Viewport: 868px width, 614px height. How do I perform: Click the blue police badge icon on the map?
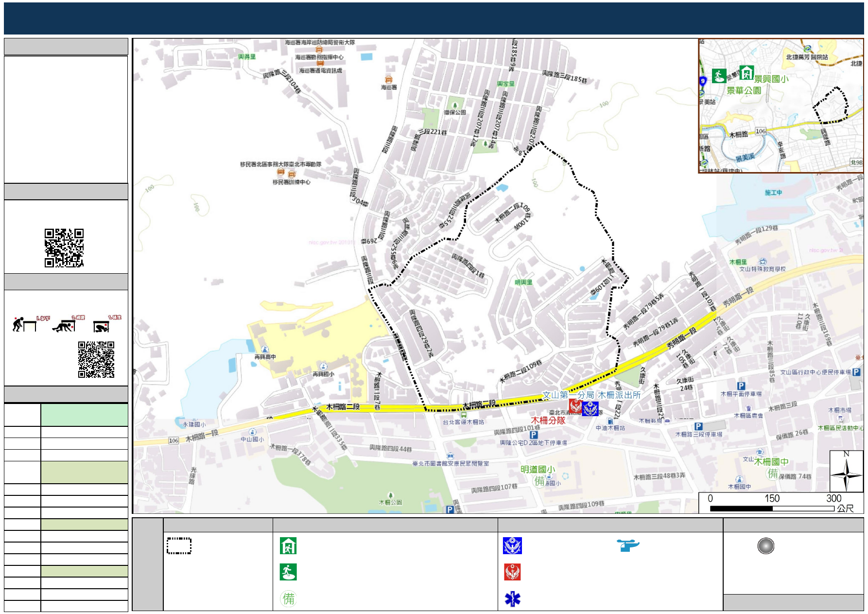click(590, 408)
